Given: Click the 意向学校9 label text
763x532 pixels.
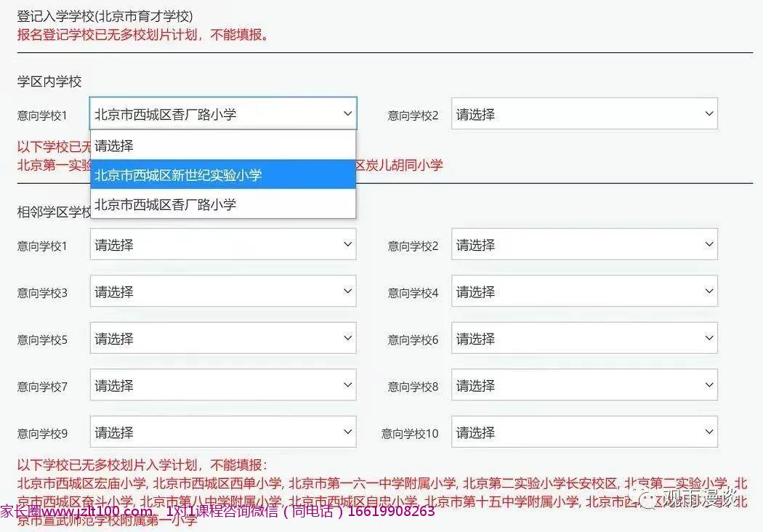Looking at the screenshot, I should [42, 433].
